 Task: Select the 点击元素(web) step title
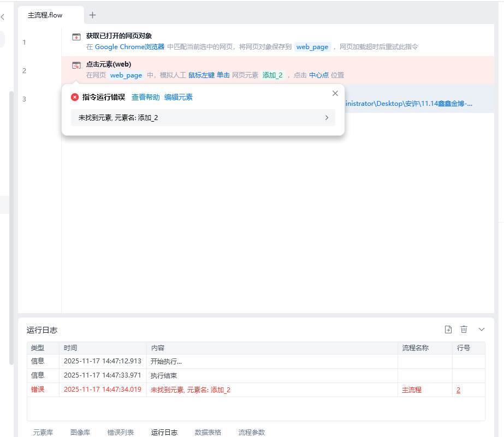(109, 64)
